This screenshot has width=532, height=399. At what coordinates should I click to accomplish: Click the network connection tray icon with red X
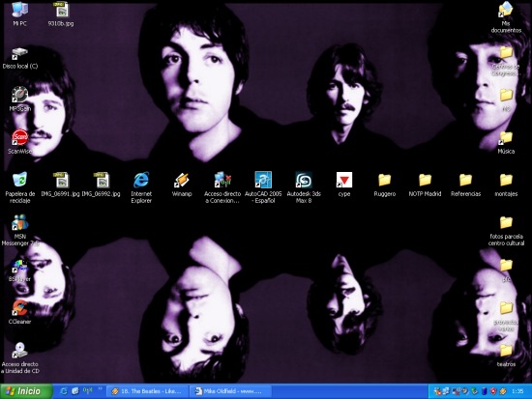tap(456, 391)
